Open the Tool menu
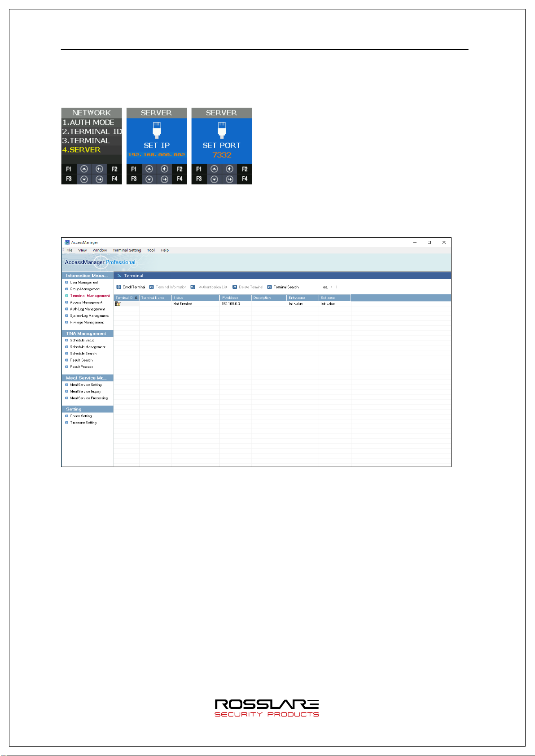This screenshot has height=756, width=535. (x=151, y=250)
